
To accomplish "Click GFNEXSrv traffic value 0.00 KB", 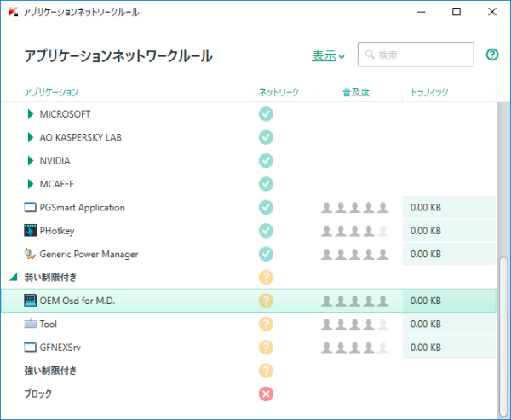I will 426,348.
